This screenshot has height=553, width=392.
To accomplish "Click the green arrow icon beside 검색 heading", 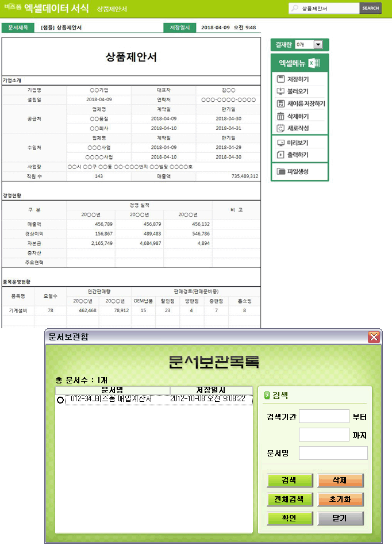I will tap(267, 395).
